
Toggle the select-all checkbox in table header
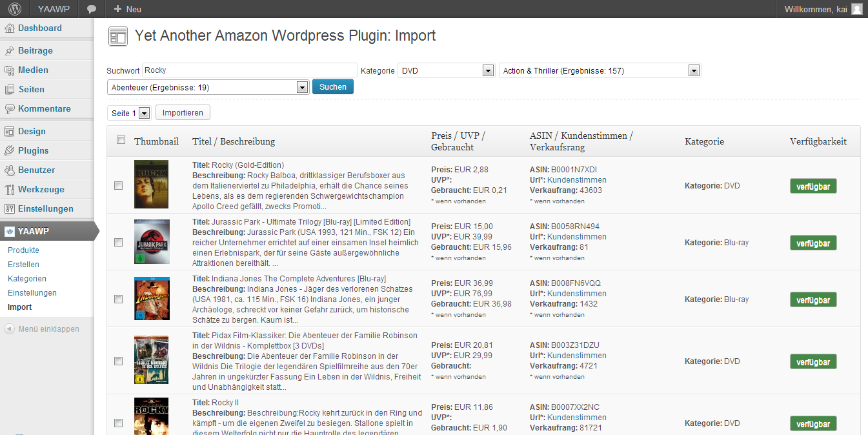coord(121,140)
